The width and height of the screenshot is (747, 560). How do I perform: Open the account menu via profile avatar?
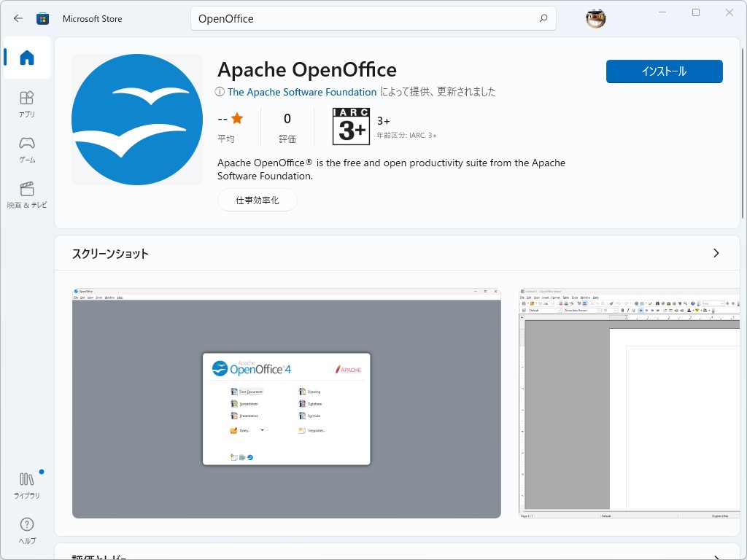pos(595,18)
